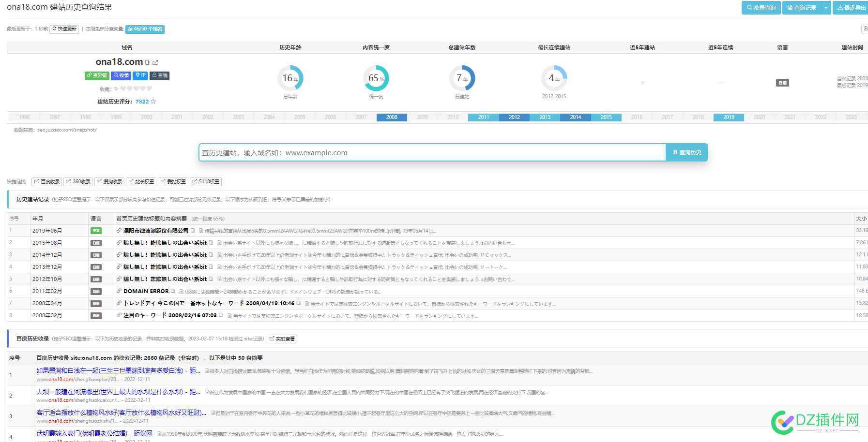The width and height of the screenshot is (868, 442).
Task: Click the link icon in the 2008年04月 row
Action: point(119,303)
